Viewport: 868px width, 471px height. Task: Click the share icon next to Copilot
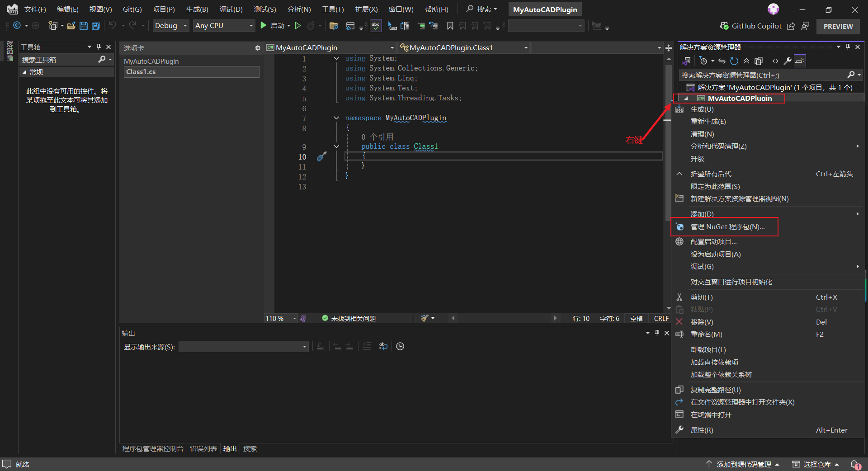pyautogui.click(x=791, y=26)
